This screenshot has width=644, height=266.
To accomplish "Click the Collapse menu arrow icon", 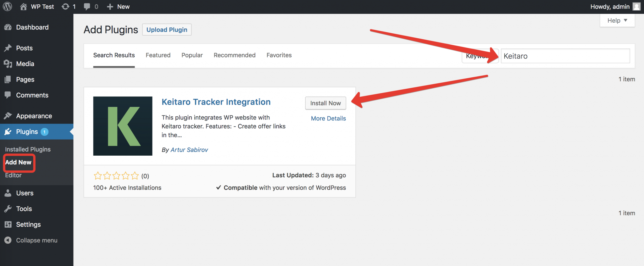I will (x=8, y=240).
